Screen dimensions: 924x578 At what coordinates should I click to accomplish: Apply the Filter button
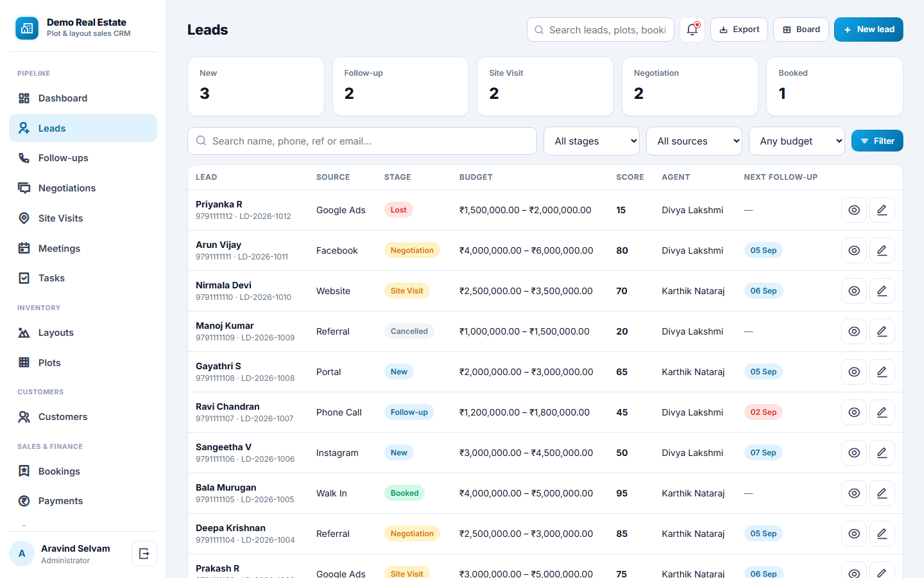point(877,141)
